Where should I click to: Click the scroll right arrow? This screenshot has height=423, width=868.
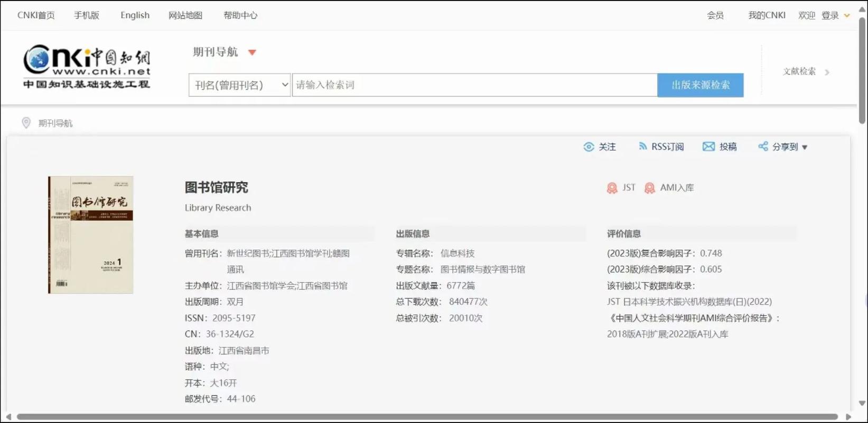(848, 417)
